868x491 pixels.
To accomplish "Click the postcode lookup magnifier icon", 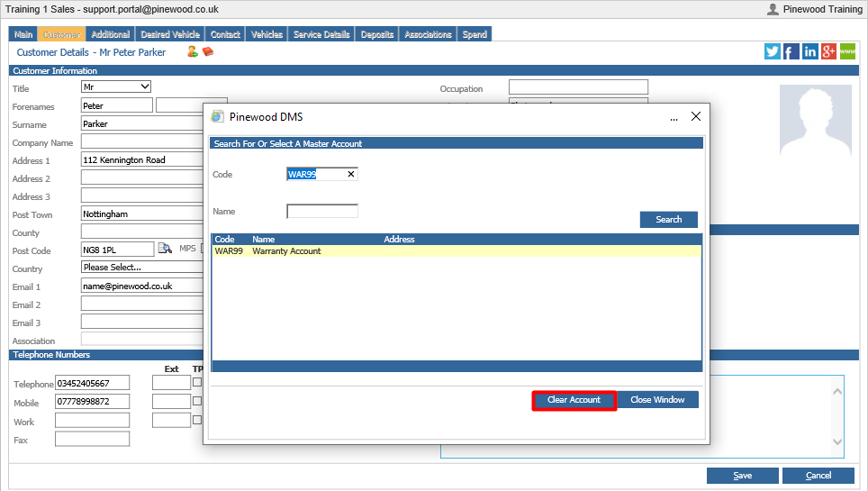I will coord(165,249).
